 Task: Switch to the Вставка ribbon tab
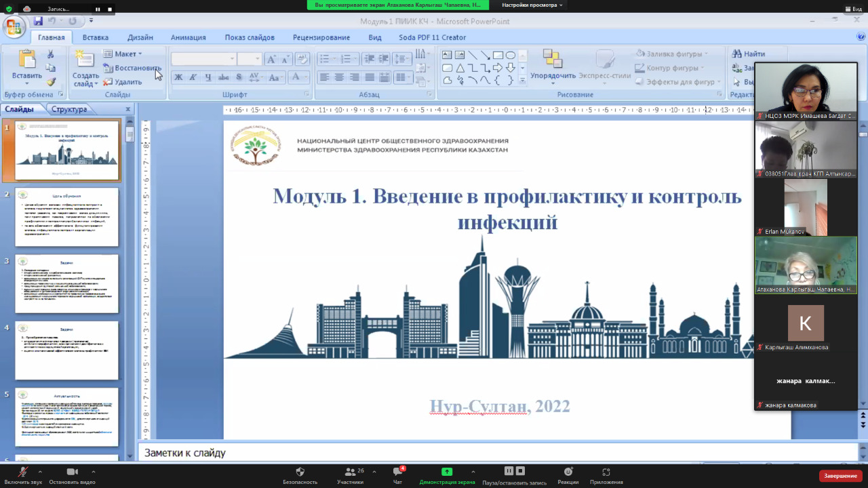(x=95, y=37)
